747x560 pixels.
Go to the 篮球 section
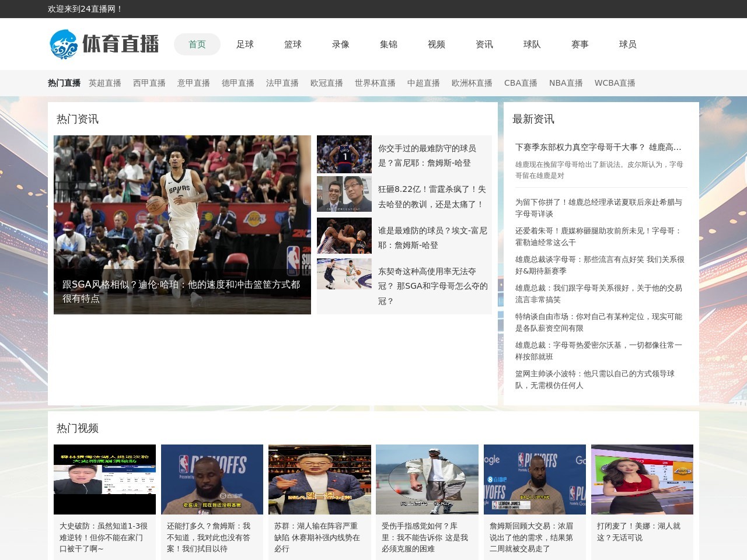293,44
